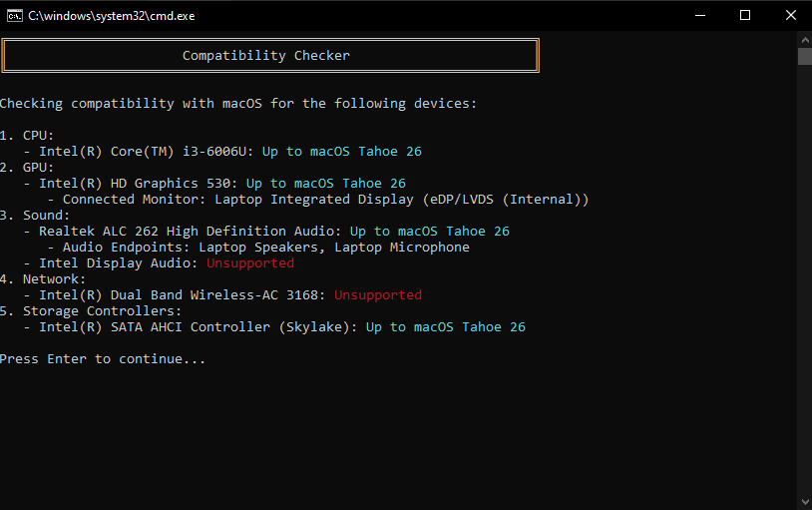The height and width of the screenshot is (510, 812).
Task: Click the '1. CPU:' heading
Action: coord(27,136)
